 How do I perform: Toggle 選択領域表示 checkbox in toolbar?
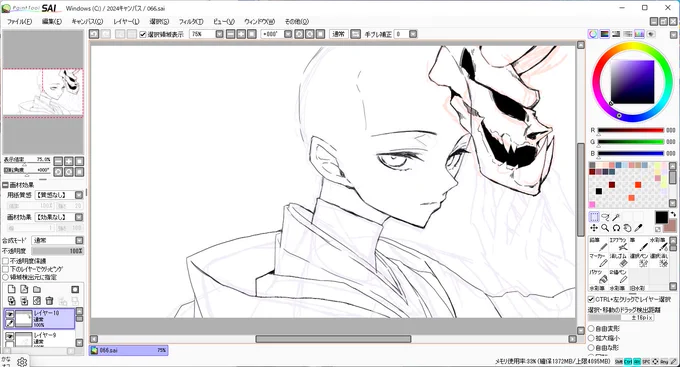143,34
